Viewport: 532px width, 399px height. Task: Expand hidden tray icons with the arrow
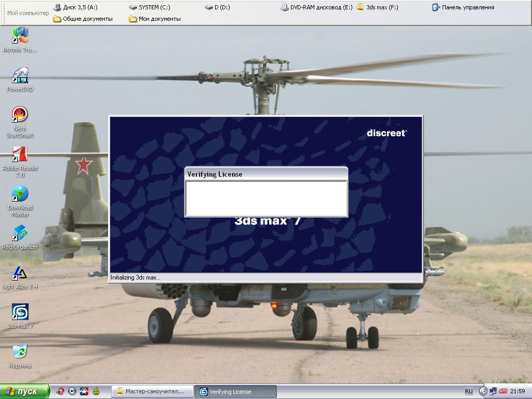(x=483, y=391)
